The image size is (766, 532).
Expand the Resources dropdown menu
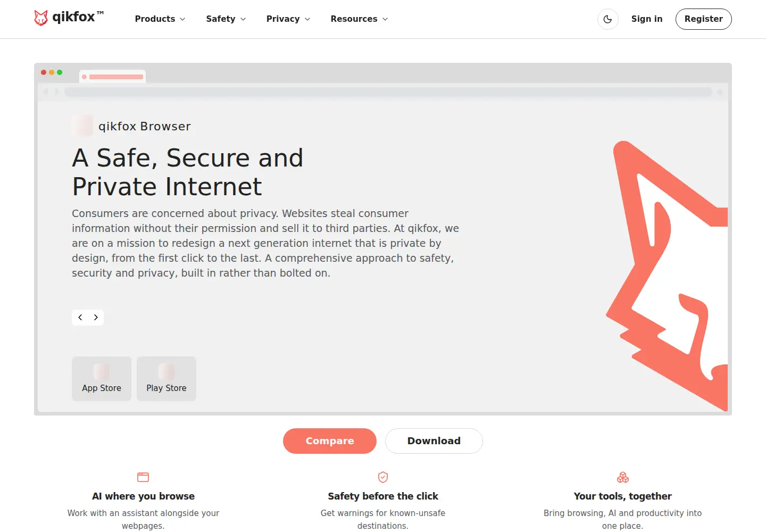(360, 19)
